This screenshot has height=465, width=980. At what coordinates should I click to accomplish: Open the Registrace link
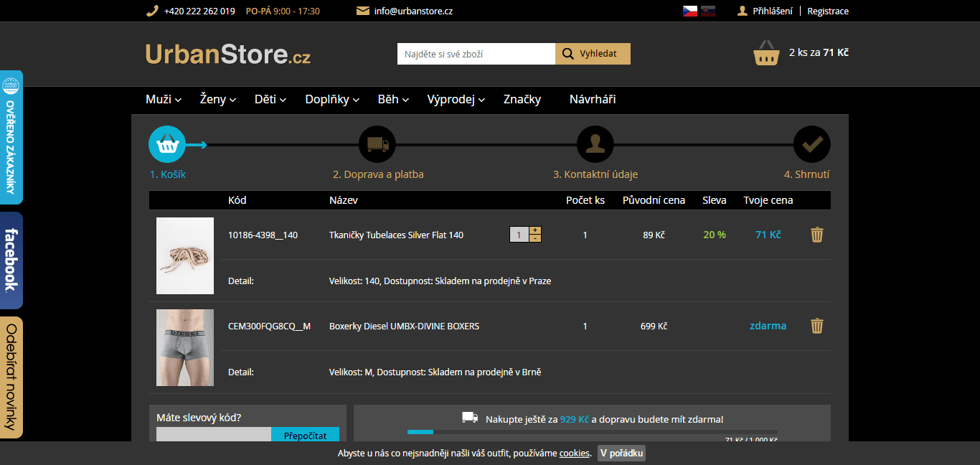click(x=828, y=11)
